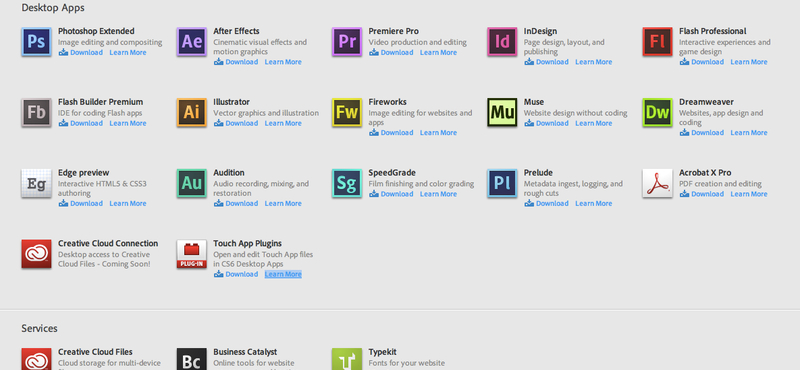Open the Edge preview Eg icon
The height and width of the screenshot is (370, 800).
(x=36, y=183)
